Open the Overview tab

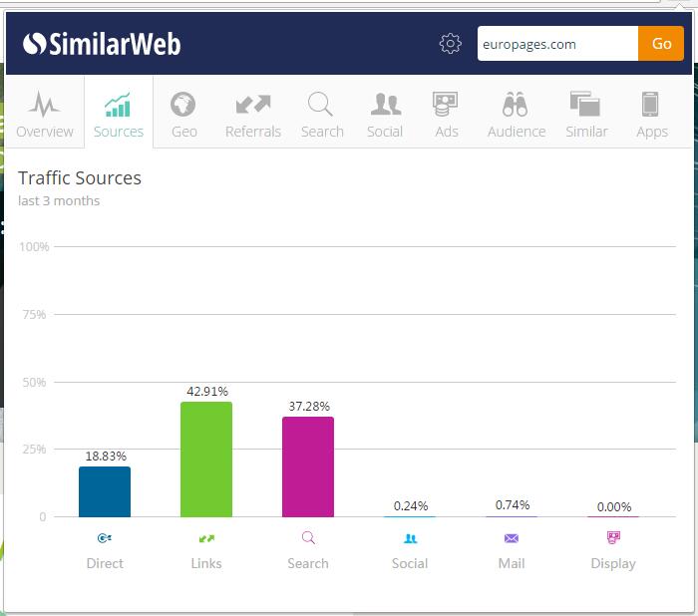(x=45, y=114)
